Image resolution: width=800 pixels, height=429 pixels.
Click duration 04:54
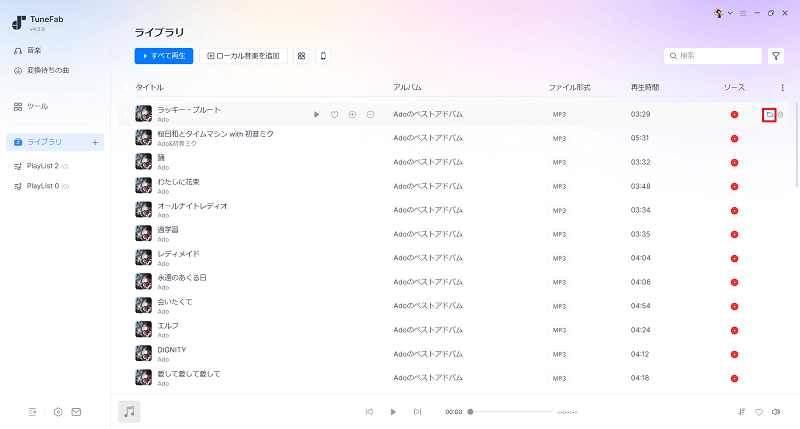click(640, 306)
